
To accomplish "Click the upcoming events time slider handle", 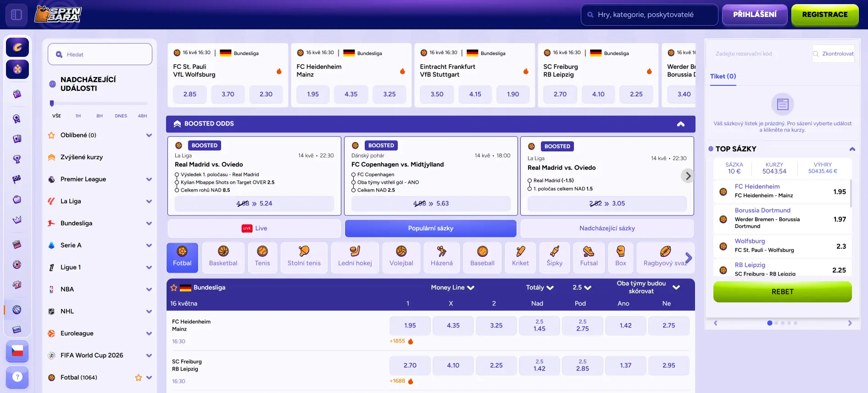I will pyautogui.click(x=52, y=104).
